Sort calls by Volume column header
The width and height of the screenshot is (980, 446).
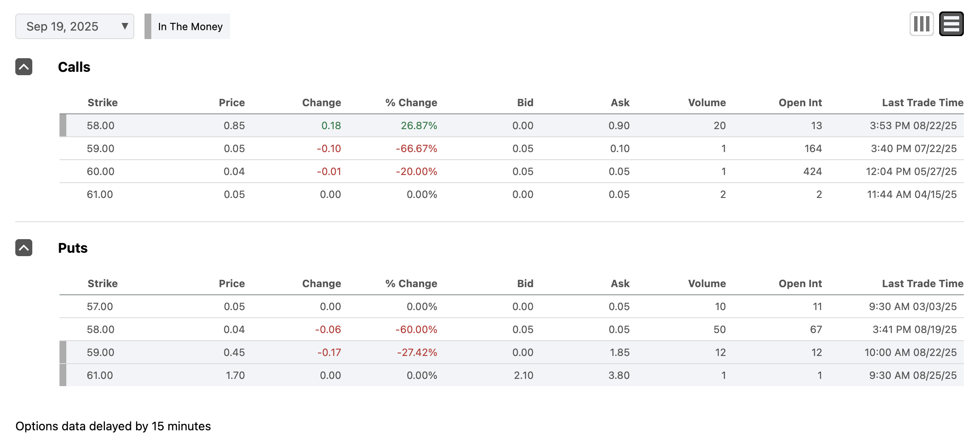click(707, 102)
